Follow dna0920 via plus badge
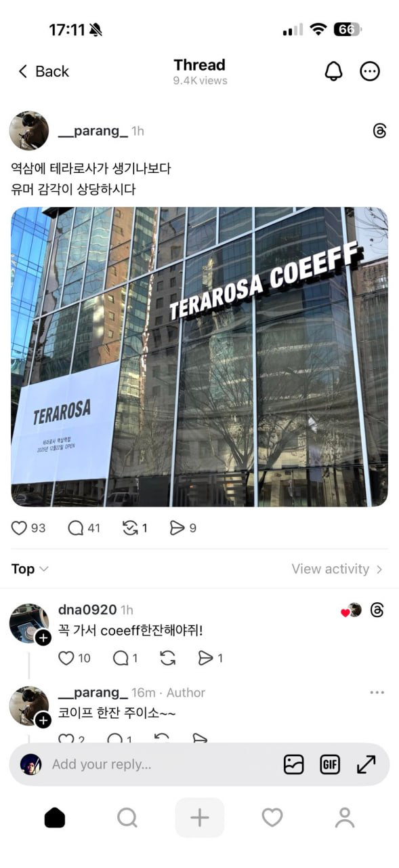Viewport: 399px width, 868px height. (43, 637)
